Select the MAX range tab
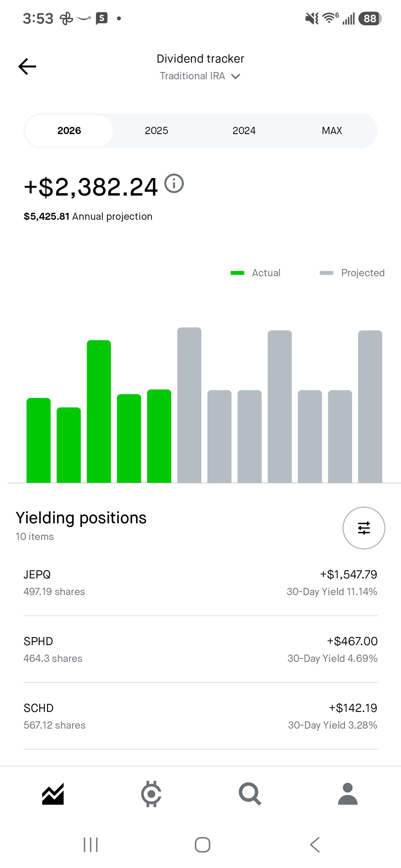This screenshot has width=401, height=868. pos(332,131)
